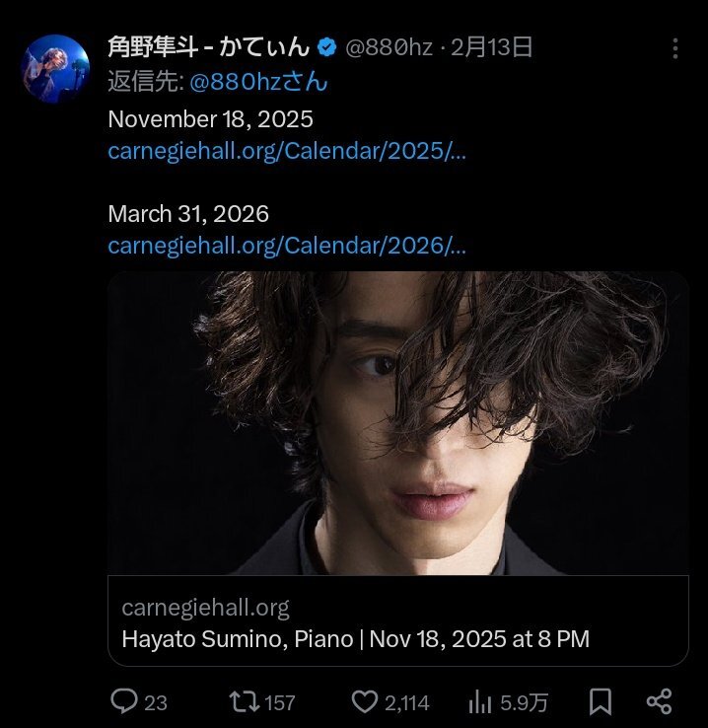Open the three-dot more options menu
Viewport: 708px width, 728px height.
pos(675,48)
